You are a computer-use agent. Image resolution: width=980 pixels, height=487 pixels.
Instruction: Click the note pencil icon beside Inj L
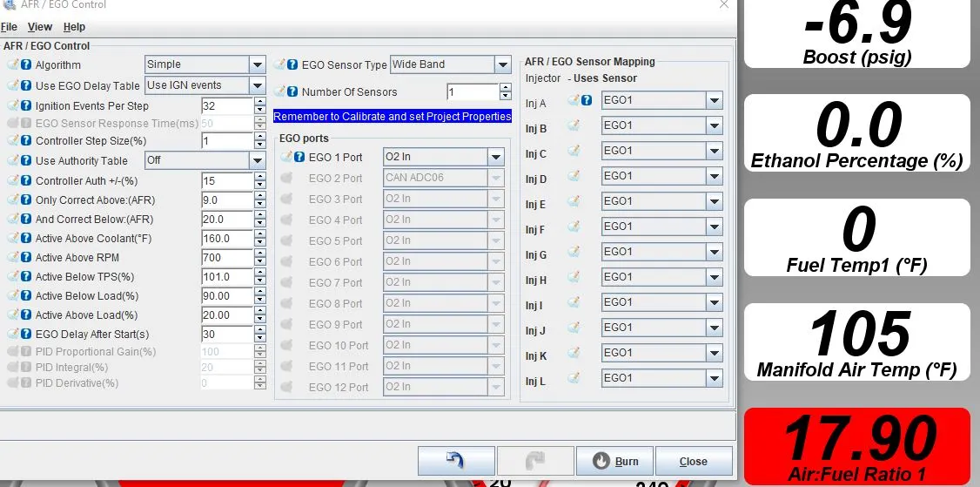point(574,378)
